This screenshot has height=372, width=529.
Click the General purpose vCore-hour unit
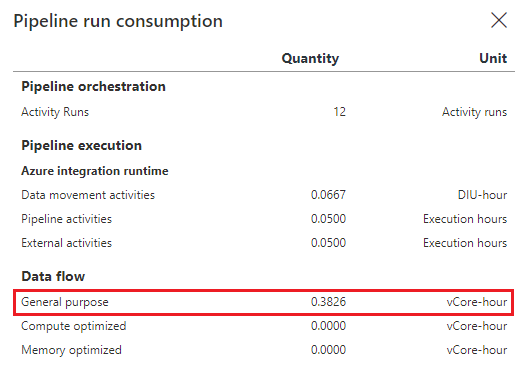(x=477, y=302)
